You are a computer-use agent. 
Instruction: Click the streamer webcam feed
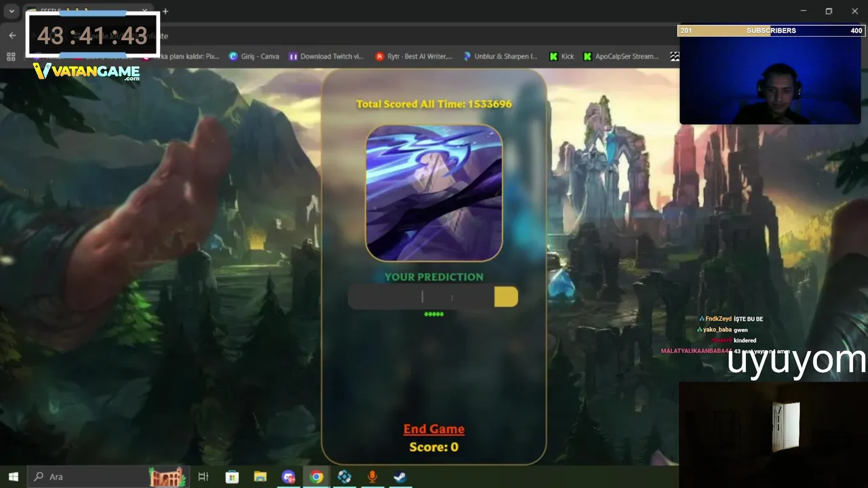[x=770, y=80]
